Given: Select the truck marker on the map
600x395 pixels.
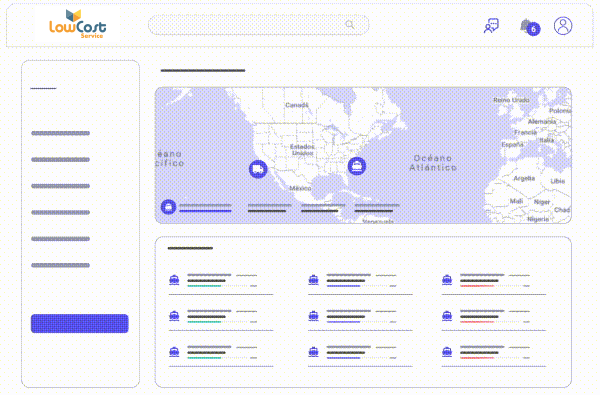Looking at the screenshot, I should click(x=258, y=169).
